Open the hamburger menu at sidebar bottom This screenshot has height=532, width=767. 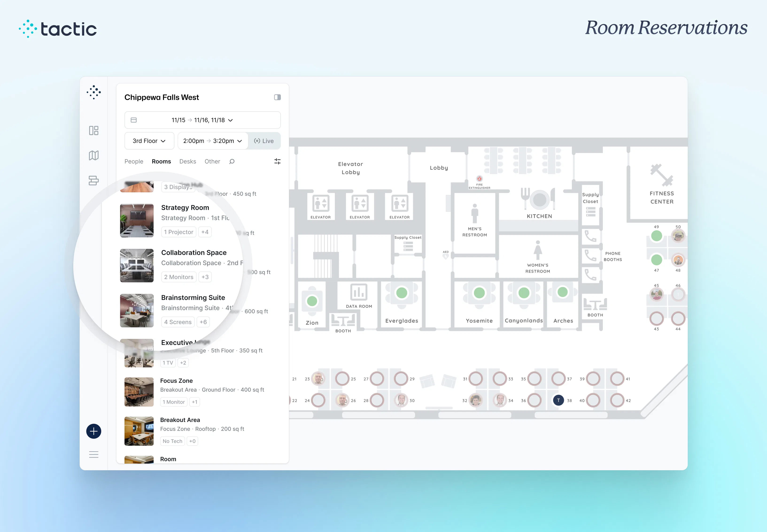[x=94, y=454]
